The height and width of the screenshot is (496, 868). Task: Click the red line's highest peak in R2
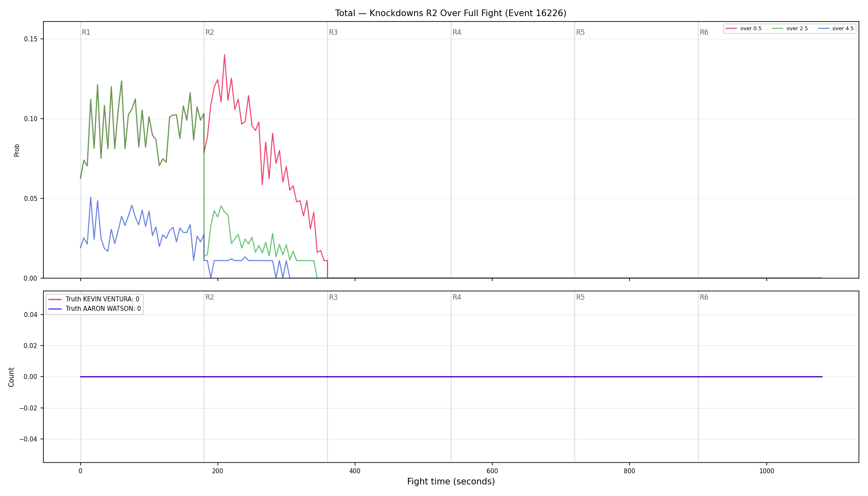click(x=224, y=55)
